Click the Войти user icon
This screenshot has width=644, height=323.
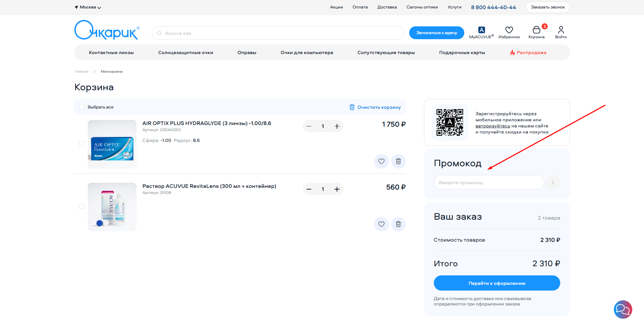click(561, 30)
